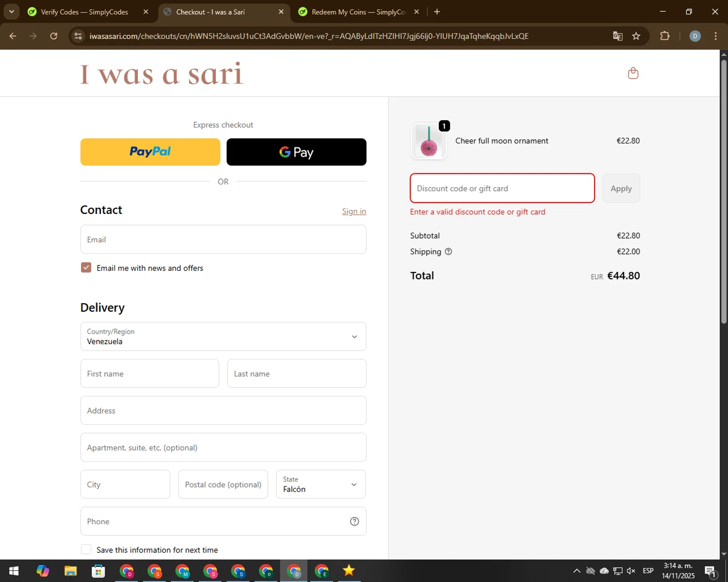Click the Sign in link
Screen dimensions: 728x582
(354, 211)
